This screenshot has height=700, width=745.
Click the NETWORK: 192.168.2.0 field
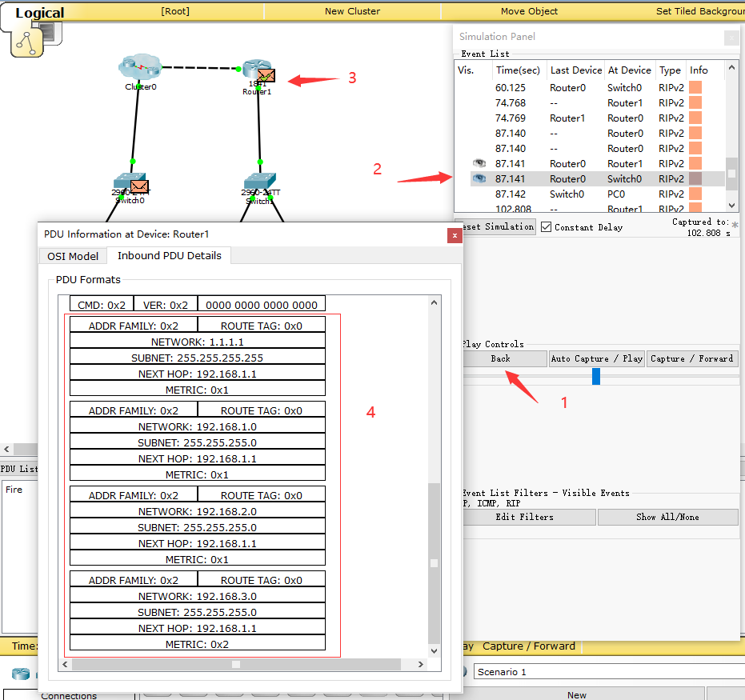197,511
